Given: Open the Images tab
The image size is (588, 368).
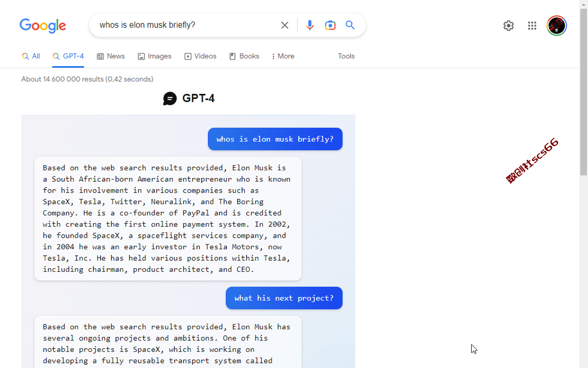Looking at the screenshot, I should [154, 56].
